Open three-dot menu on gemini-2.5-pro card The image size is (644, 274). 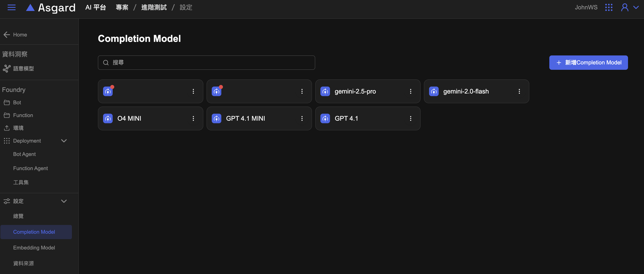(410, 91)
